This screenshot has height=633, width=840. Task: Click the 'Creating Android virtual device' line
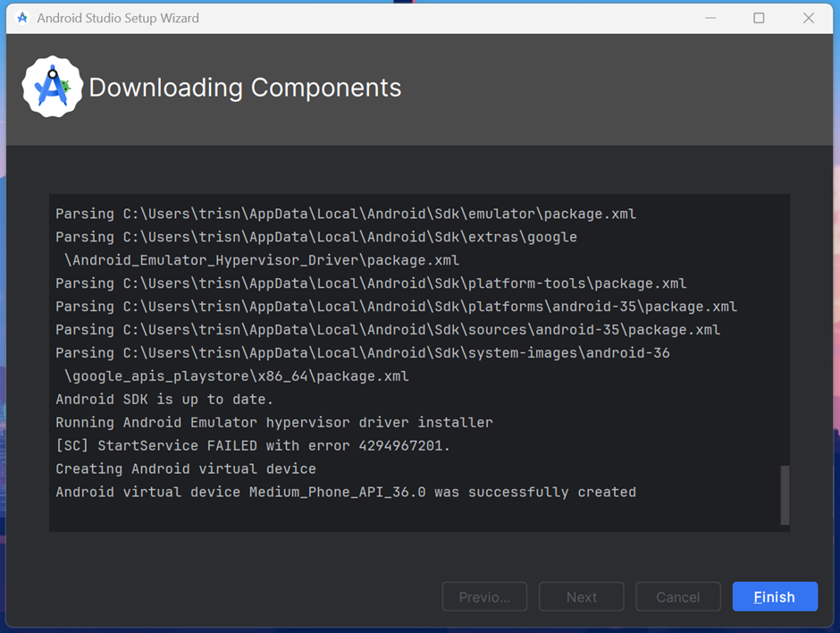[186, 468]
